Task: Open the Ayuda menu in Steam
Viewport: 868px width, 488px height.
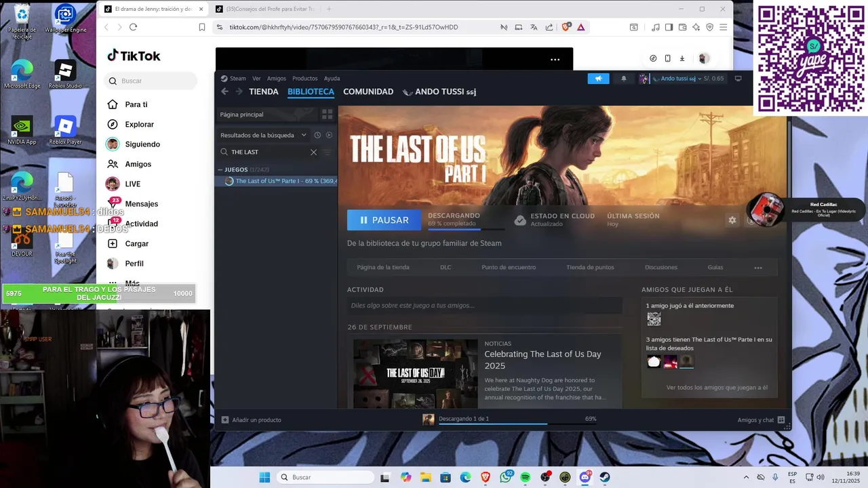Action: [332, 79]
